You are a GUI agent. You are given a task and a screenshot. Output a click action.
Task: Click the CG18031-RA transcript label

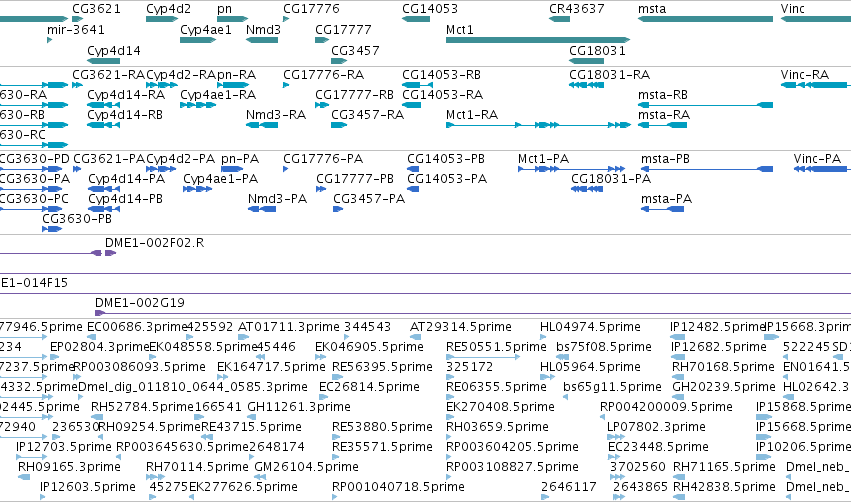(x=609, y=74)
